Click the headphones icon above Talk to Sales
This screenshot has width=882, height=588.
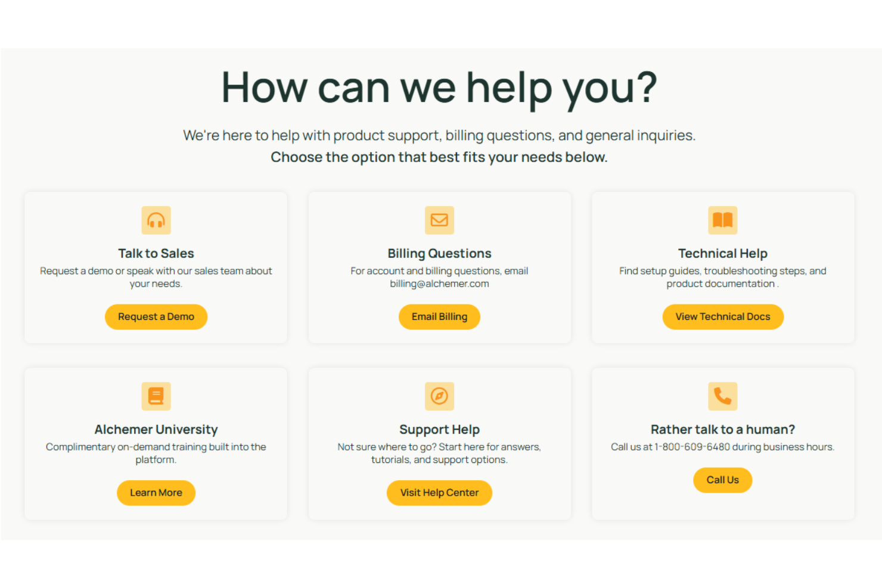156,220
